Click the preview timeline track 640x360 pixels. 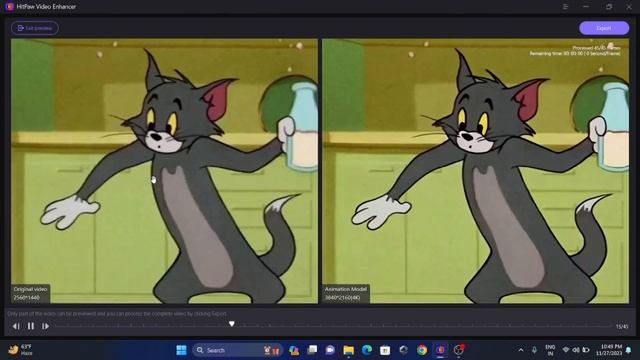point(334,326)
